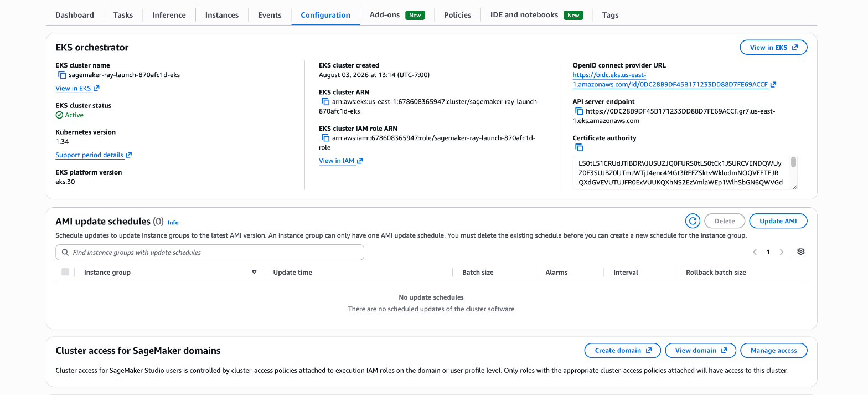
Task: Click the Kubernetes version value 1.34
Action: coord(62,142)
